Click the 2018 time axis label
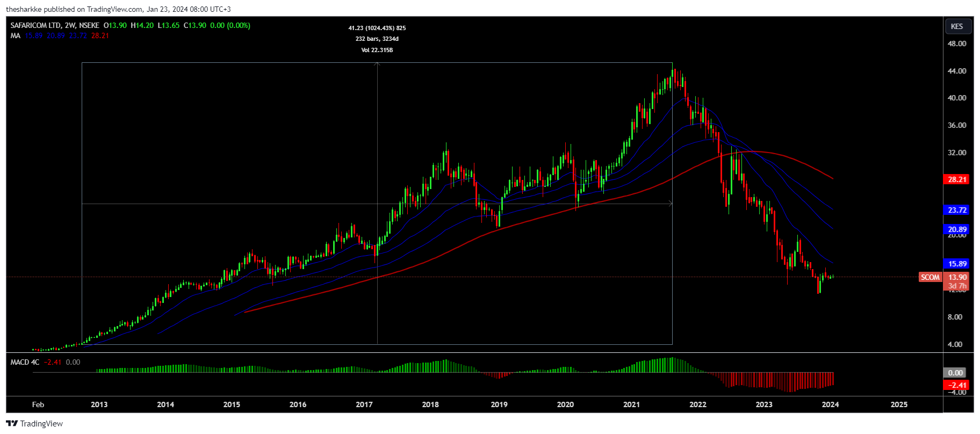 [x=430, y=404]
